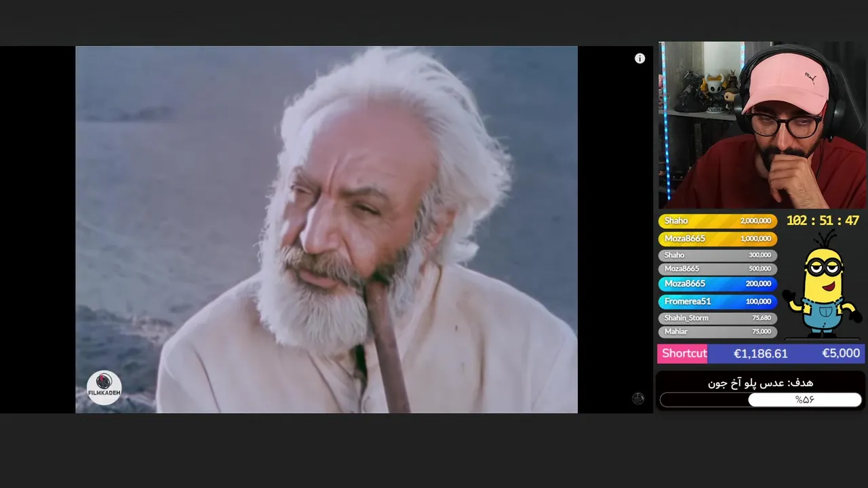Select the Shaho 2,000,000 donor row
Screen dimensions: 868x488
click(x=717, y=221)
